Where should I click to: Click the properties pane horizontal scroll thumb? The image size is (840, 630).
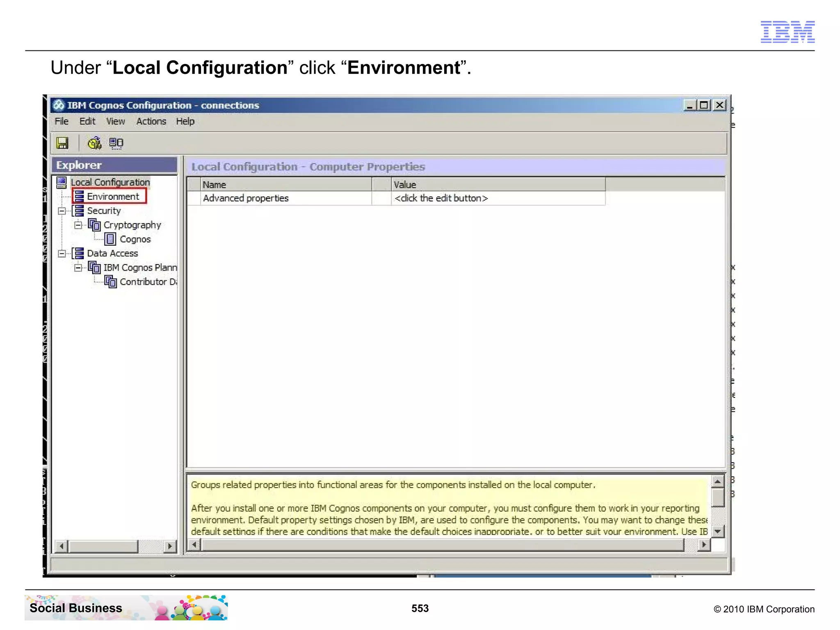click(443, 545)
